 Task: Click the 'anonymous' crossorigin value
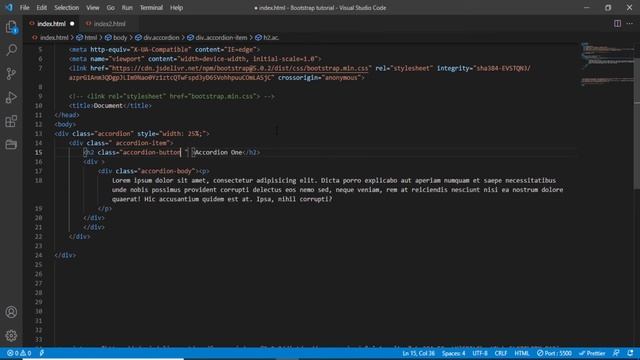click(x=341, y=78)
